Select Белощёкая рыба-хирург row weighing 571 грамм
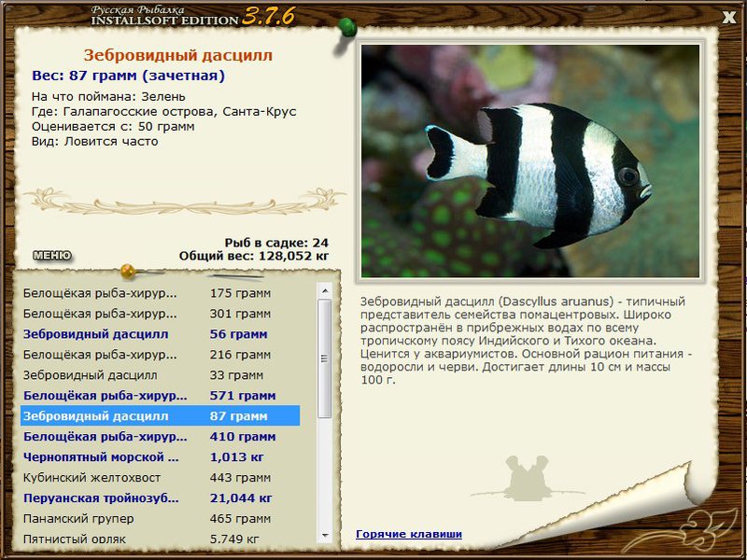This screenshot has height=560, width=747. pyautogui.click(x=160, y=396)
